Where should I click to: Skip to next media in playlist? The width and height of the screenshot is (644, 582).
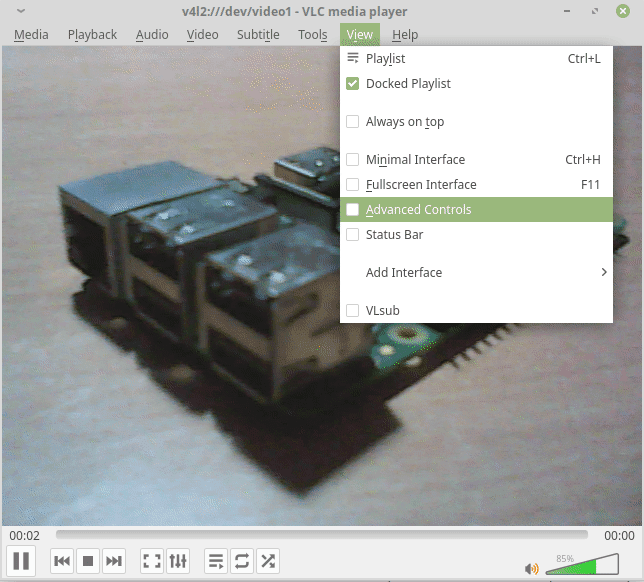(x=113, y=561)
